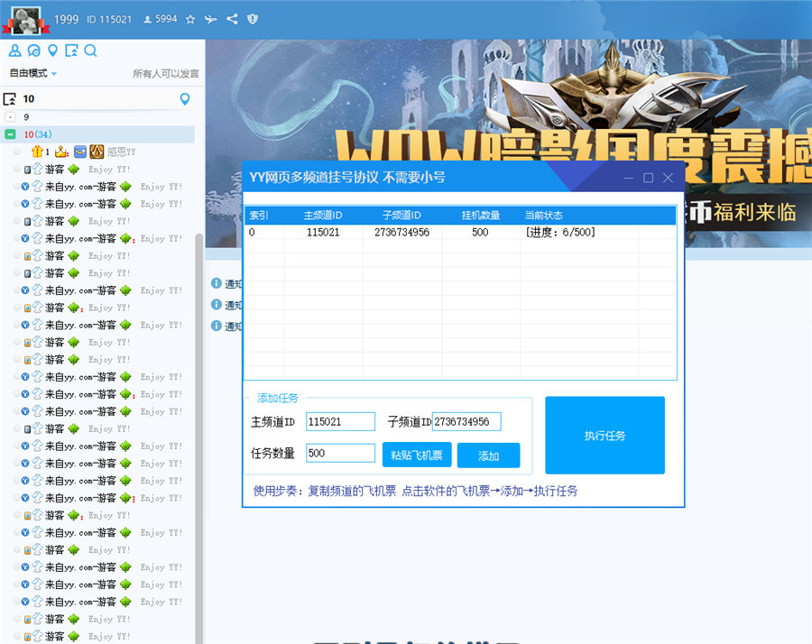Click the 子频道ID column header

[401, 215]
